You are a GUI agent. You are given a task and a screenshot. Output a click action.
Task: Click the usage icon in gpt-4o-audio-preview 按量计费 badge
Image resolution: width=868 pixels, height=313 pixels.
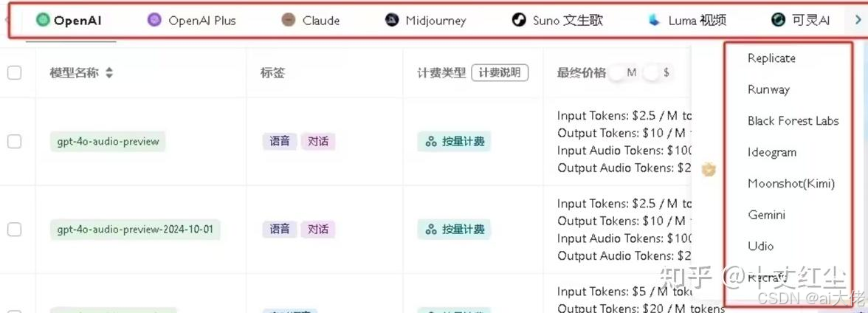click(431, 141)
